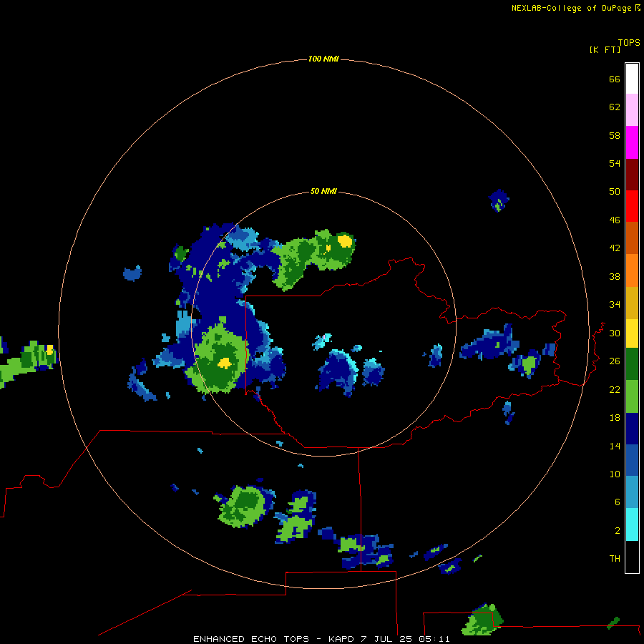Image resolution: width=644 pixels, height=644 pixels.
Task: Click the "7 JUL 25" date in caption
Action: [386, 639]
